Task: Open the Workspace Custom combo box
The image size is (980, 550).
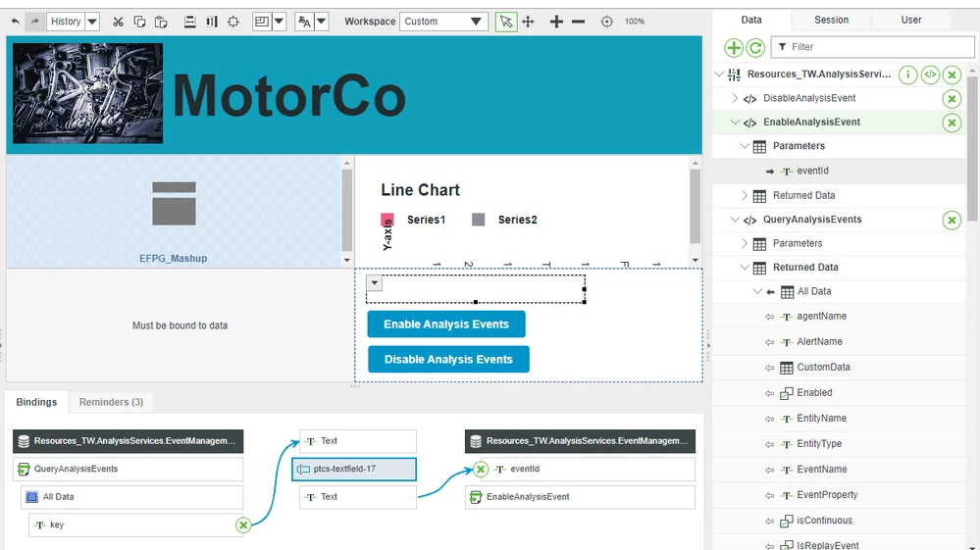Action: (x=443, y=22)
